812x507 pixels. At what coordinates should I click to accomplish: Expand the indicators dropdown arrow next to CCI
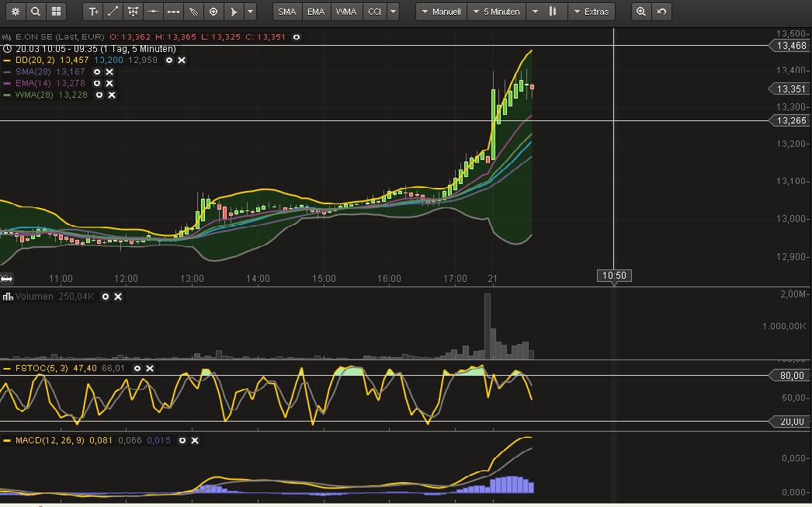coord(393,12)
